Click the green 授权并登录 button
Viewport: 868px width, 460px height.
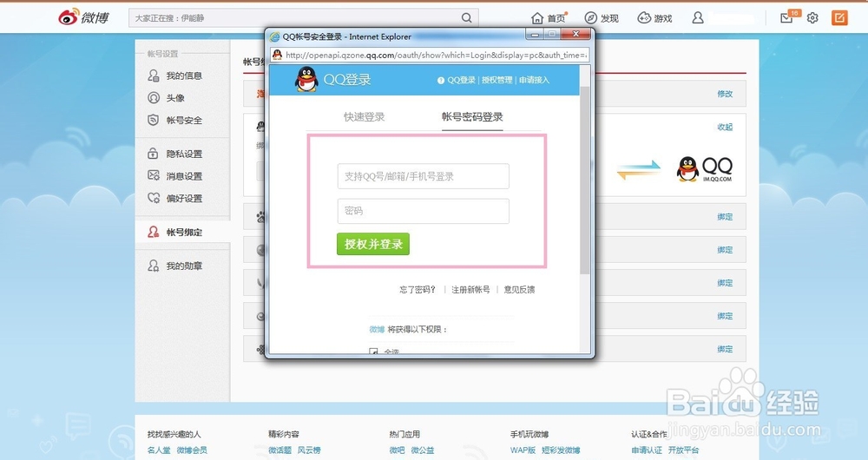[x=373, y=244]
